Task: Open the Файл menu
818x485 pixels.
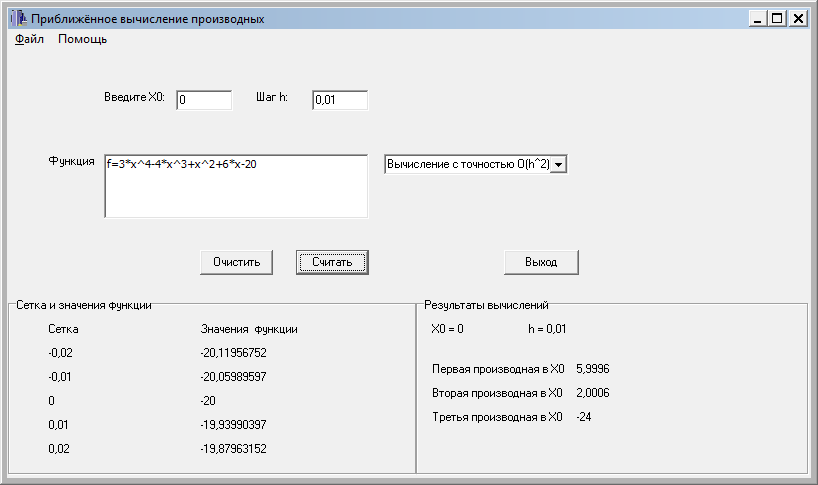Action: pos(29,39)
